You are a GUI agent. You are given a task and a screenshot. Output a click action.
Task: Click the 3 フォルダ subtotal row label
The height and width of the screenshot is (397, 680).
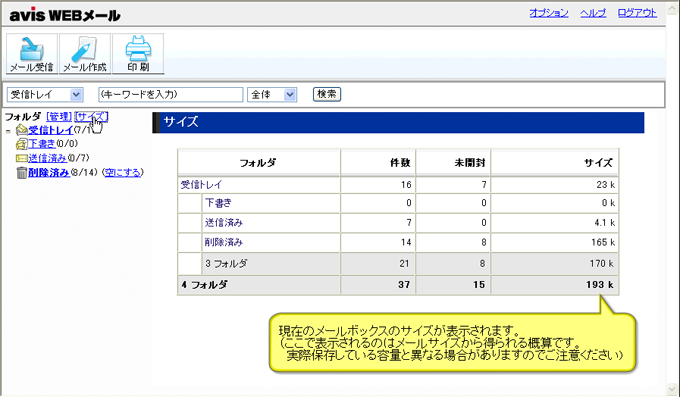coord(226,263)
